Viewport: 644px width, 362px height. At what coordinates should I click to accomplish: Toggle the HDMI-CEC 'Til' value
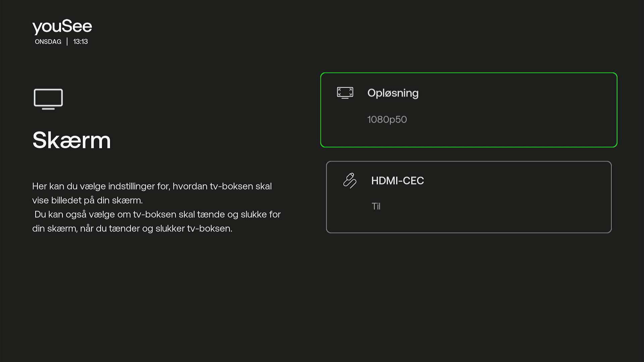tap(376, 206)
